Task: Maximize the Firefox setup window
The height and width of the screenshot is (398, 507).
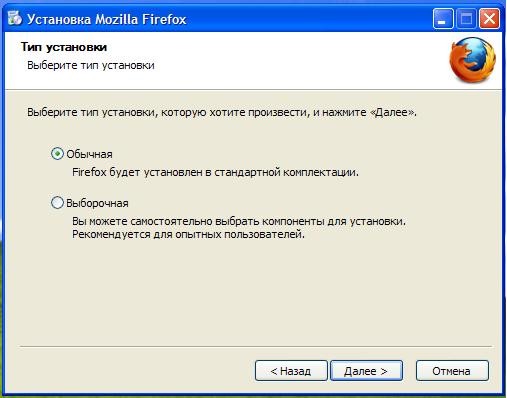Action: 466,19
